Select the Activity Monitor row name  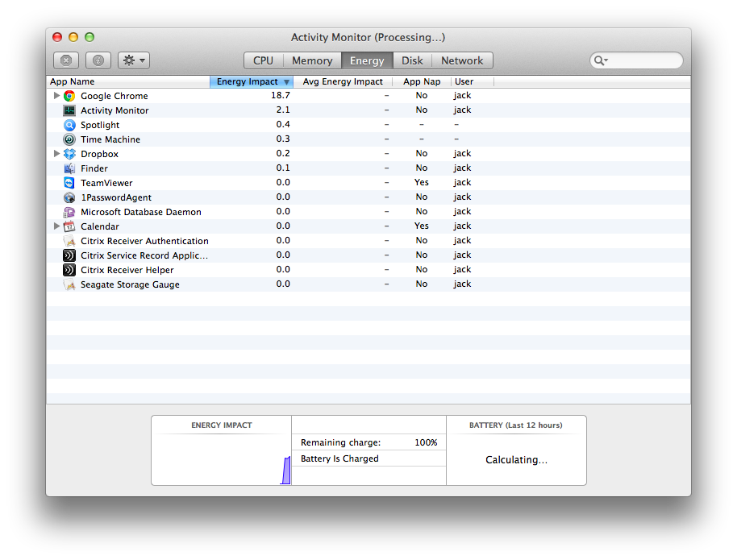[115, 110]
